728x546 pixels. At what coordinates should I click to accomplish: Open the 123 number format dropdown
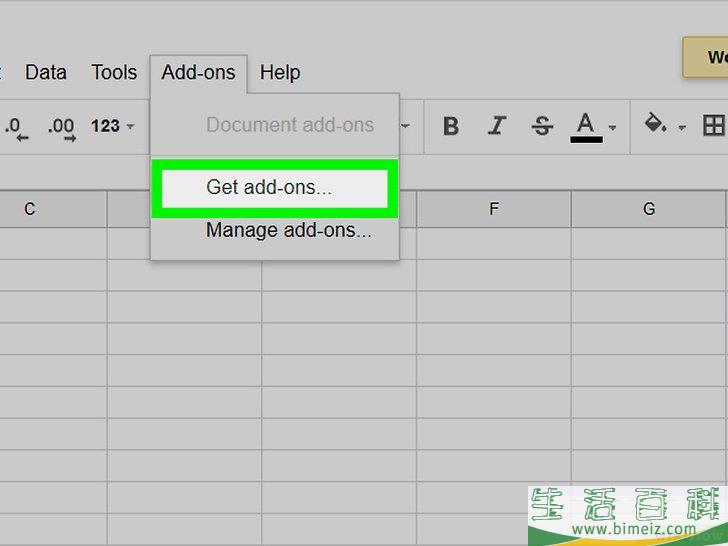click(x=112, y=126)
